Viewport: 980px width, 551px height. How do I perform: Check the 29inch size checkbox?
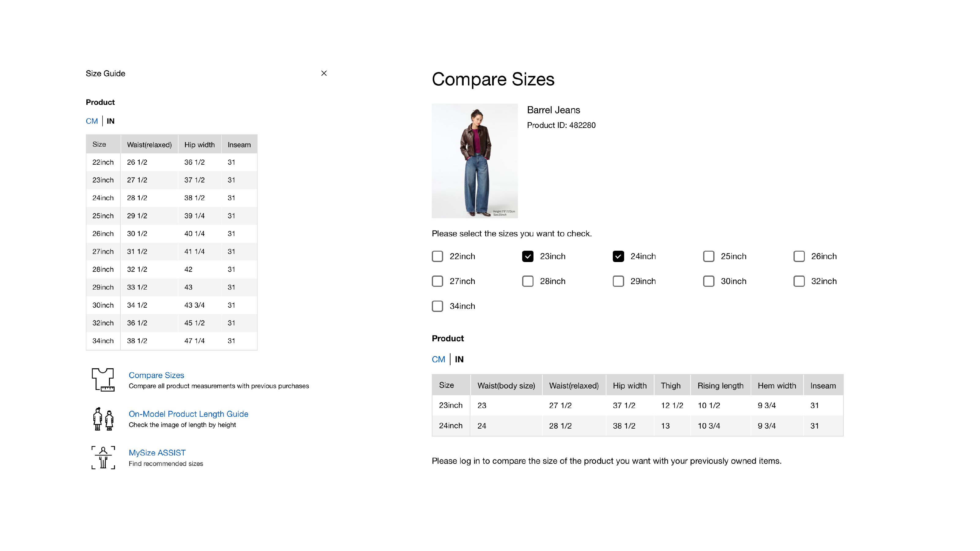[618, 281]
